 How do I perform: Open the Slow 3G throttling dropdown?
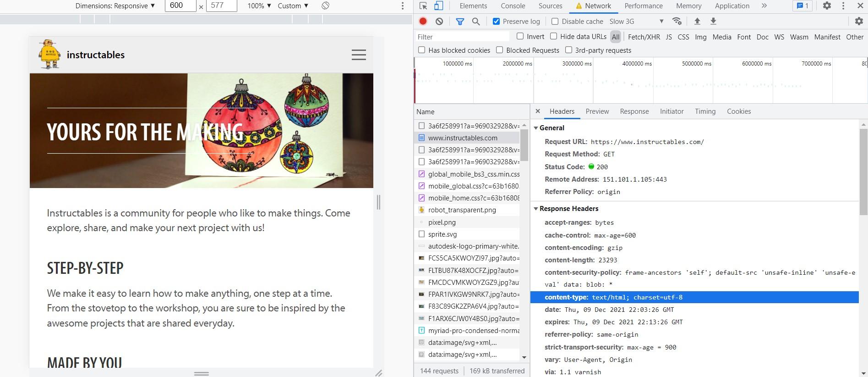pyautogui.click(x=636, y=21)
